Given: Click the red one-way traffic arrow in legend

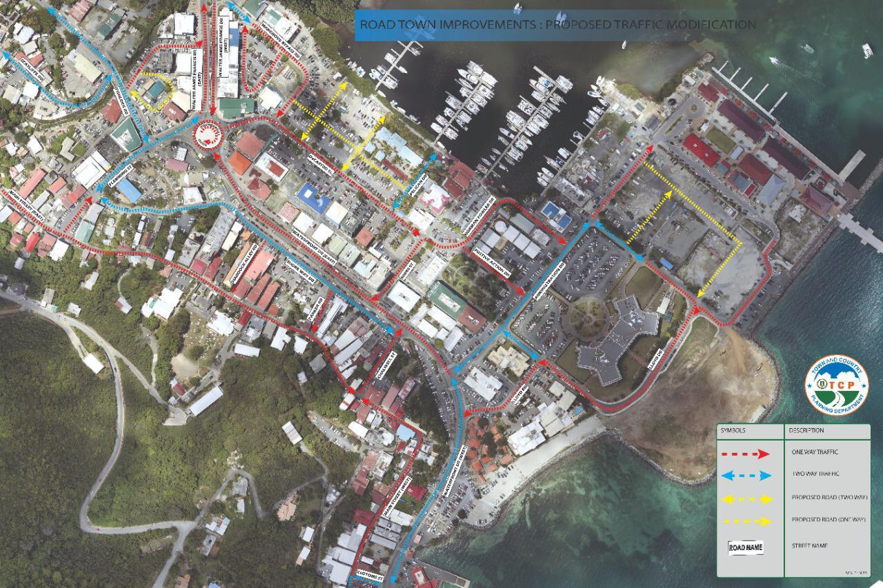Looking at the screenshot, I should click(745, 454).
